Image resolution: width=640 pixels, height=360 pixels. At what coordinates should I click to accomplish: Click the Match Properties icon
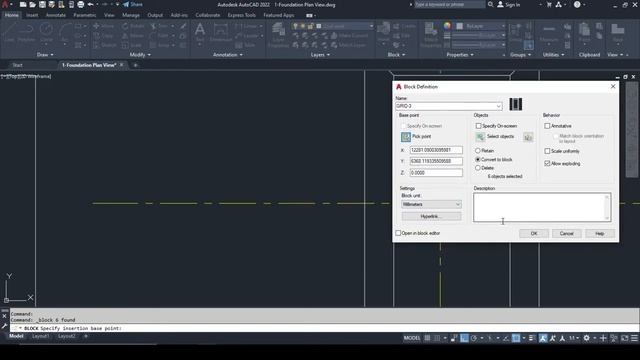(x=431, y=35)
